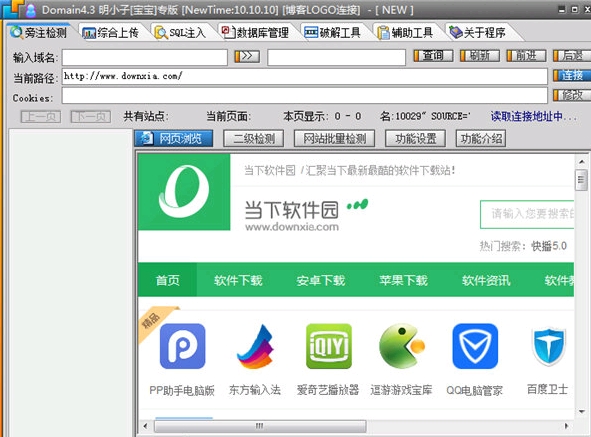Click the 当前路径 URL field

(x=305, y=77)
